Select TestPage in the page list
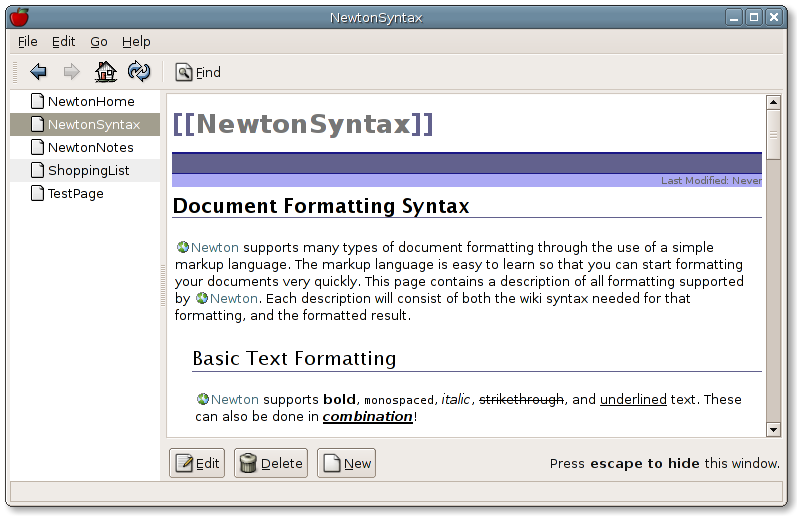Screen dimensions: 797x516 click(85, 193)
